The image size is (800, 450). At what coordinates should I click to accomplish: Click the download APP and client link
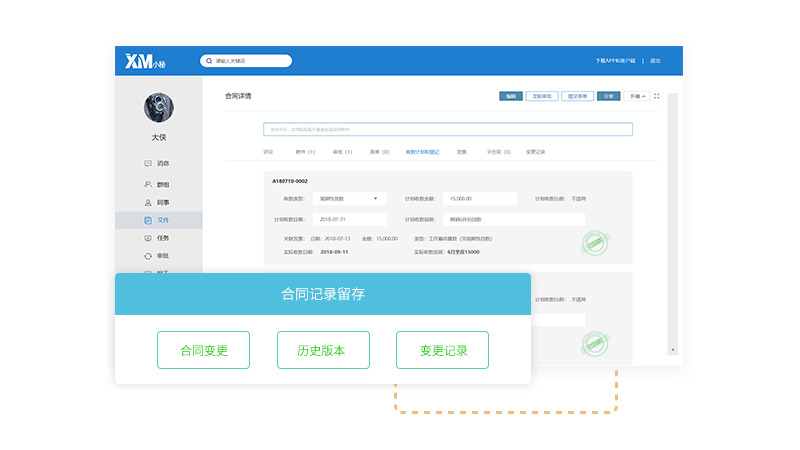coord(615,61)
